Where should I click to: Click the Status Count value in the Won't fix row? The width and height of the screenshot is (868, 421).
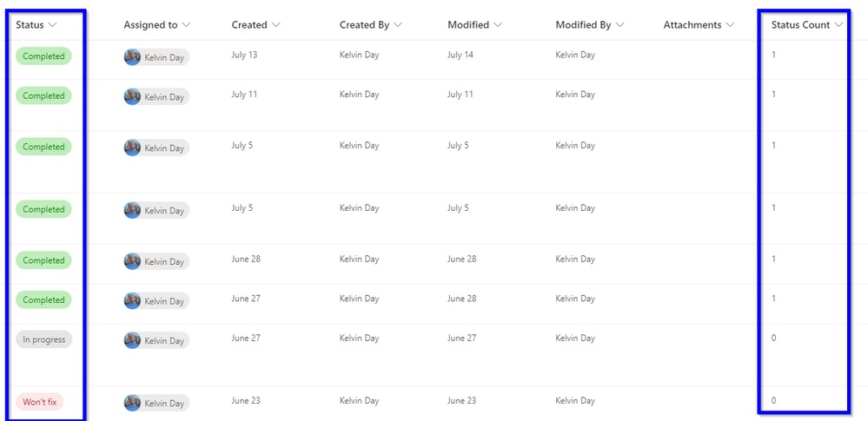(x=773, y=401)
